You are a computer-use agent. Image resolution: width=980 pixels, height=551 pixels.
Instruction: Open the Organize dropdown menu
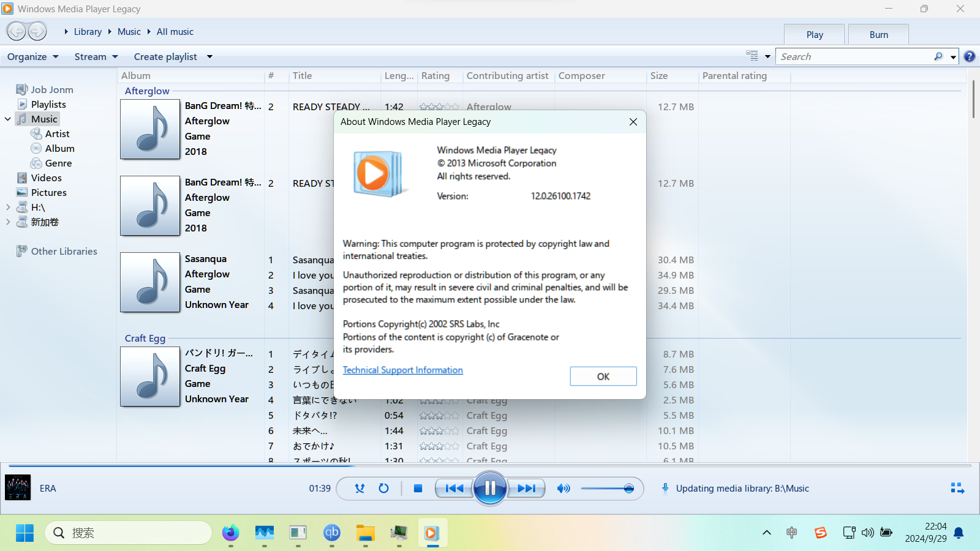point(33,56)
